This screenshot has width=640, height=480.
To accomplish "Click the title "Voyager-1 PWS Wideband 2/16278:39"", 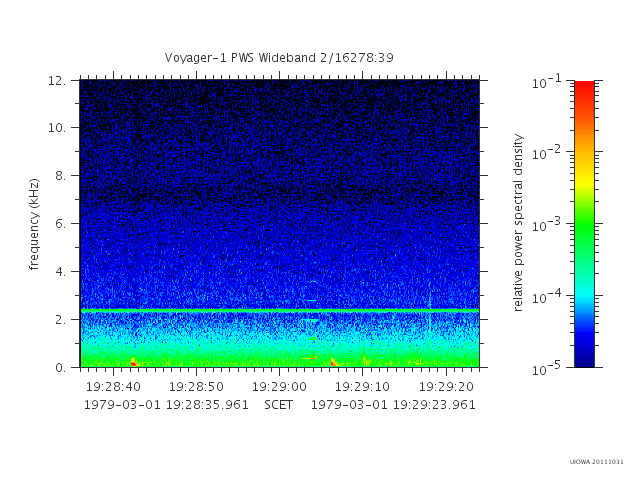I will coord(279,58).
